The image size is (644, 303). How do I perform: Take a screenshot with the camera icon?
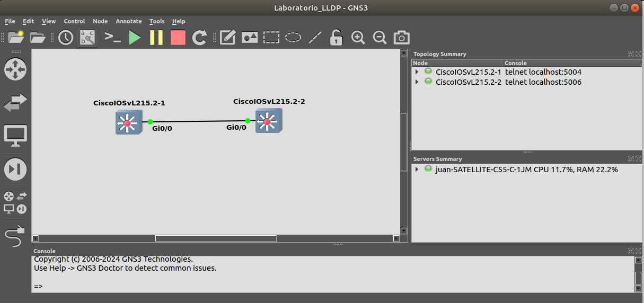[x=402, y=37]
